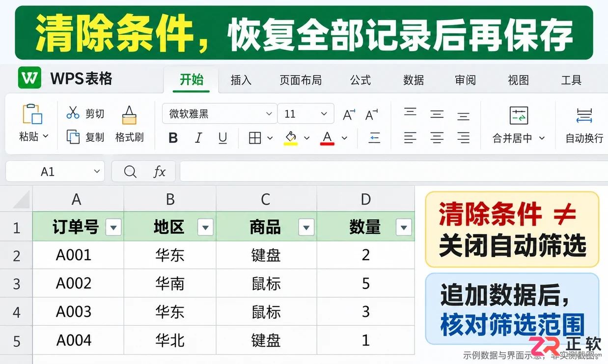608x364 pixels.
Task: Open the Paste dropdown arrow
Action: pyautogui.click(x=46, y=136)
